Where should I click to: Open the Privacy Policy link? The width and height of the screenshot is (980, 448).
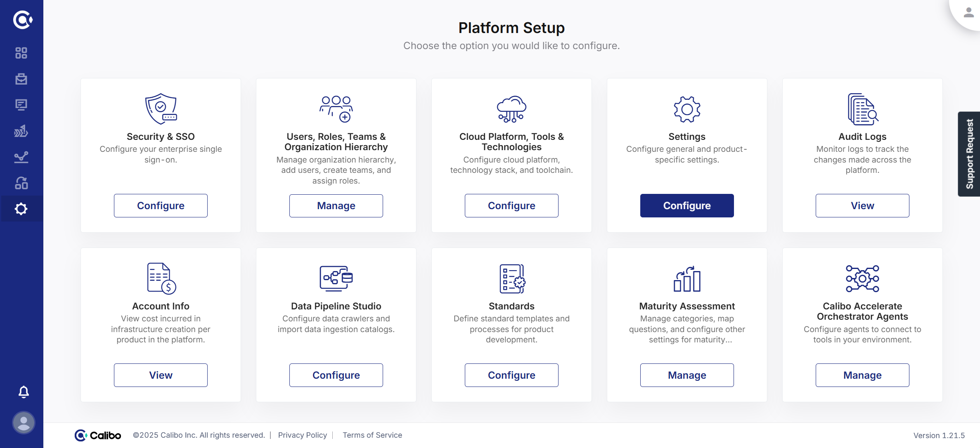pos(302,435)
